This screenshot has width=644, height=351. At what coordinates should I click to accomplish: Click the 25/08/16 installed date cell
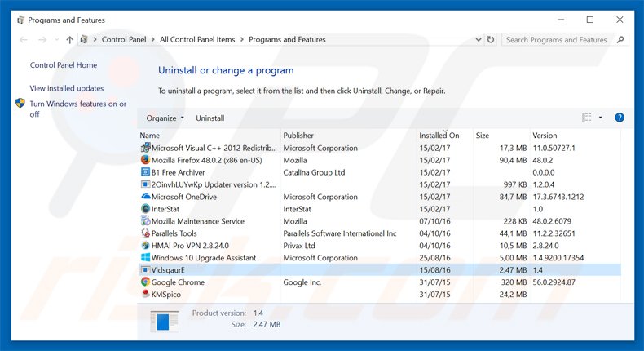[434, 258]
